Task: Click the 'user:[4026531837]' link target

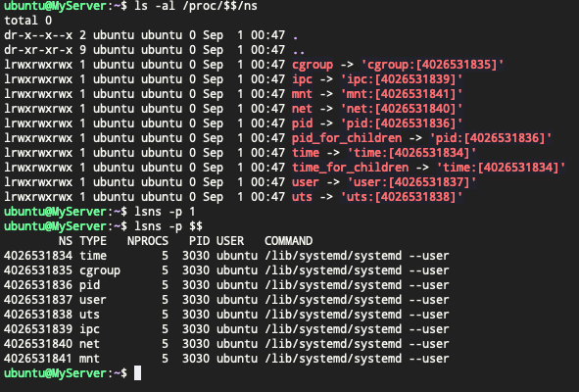Action: point(411,182)
